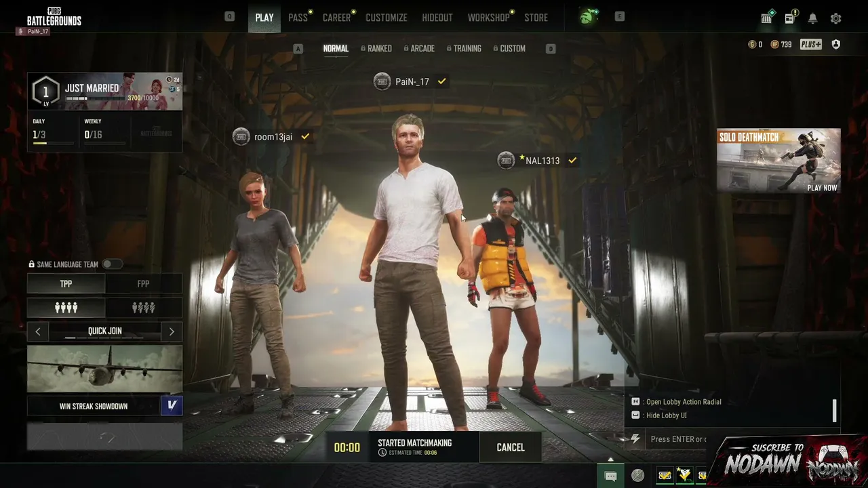Screen dimensions: 868x488
Task: Go to next map selection arrow
Action: 172,331
